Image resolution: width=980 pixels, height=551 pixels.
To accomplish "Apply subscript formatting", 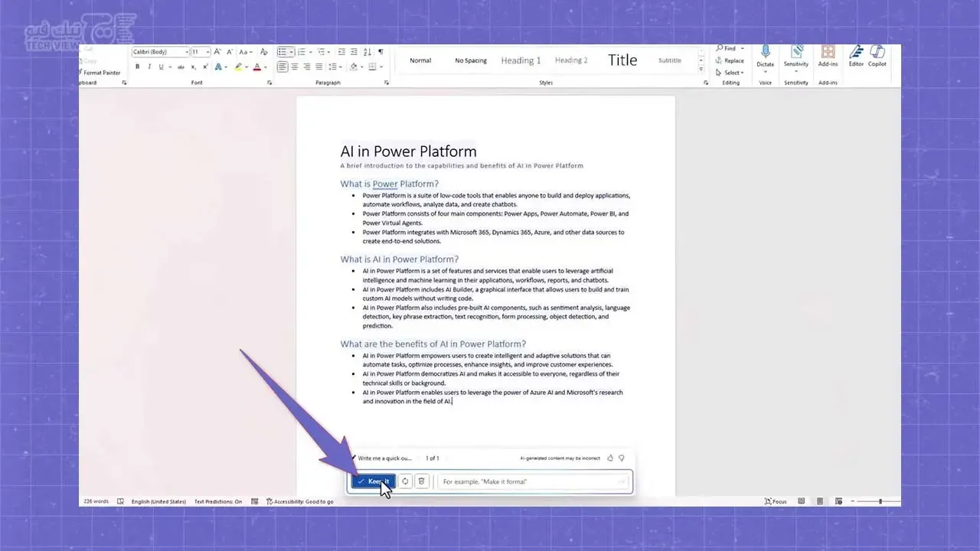I will click(x=194, y=67).
